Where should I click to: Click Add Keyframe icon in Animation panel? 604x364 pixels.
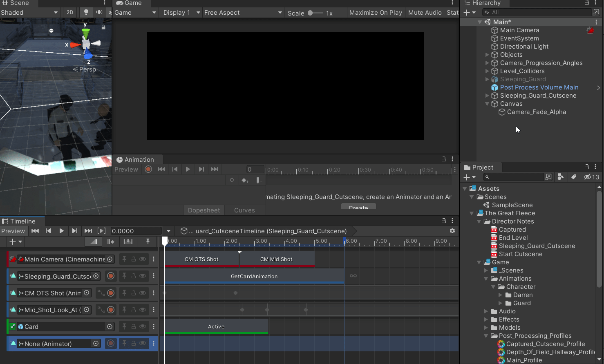[x=245, y=180]
